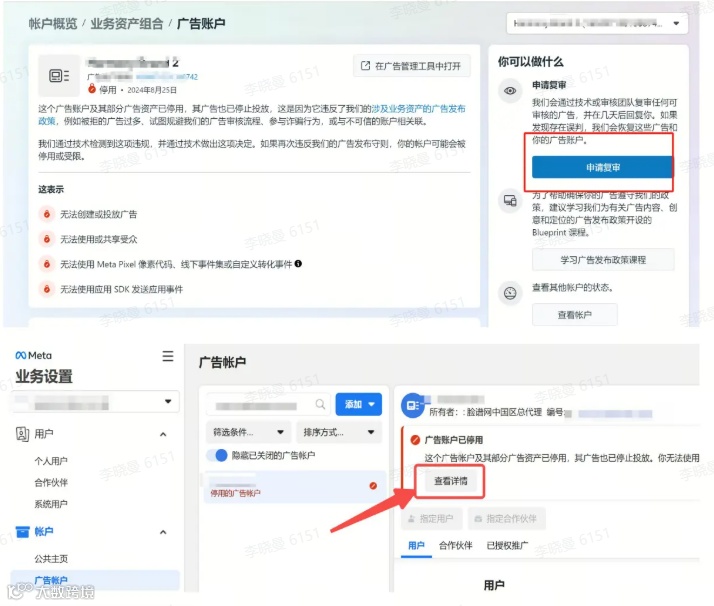Select 个人用户 in the sidebar

coord(51,461)
